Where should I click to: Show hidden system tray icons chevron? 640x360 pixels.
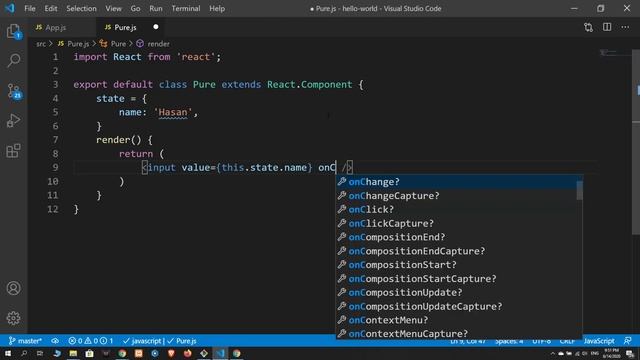click(x=553, y=353)
